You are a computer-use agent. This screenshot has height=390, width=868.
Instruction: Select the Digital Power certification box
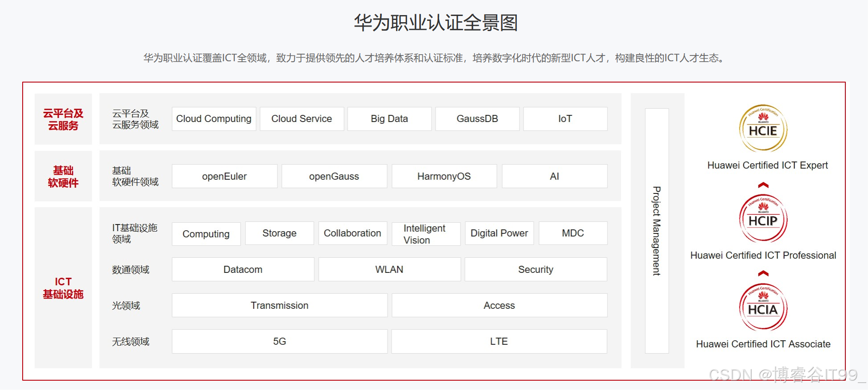[499, 233]
